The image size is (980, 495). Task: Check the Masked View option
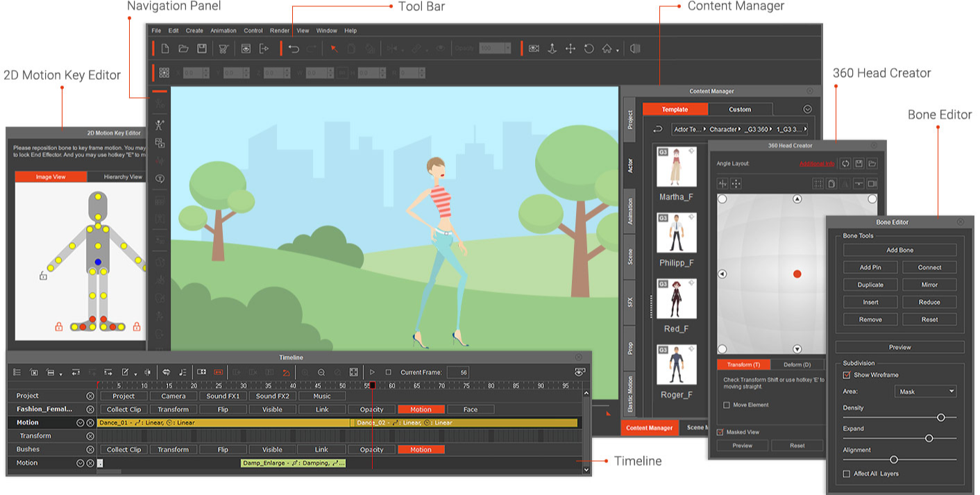[720, 431]
